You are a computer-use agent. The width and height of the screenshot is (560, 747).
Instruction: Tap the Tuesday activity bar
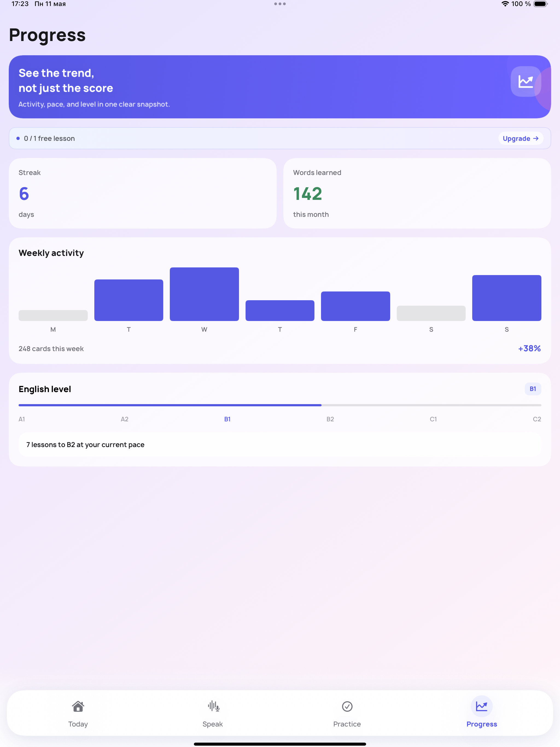(129, 300)
